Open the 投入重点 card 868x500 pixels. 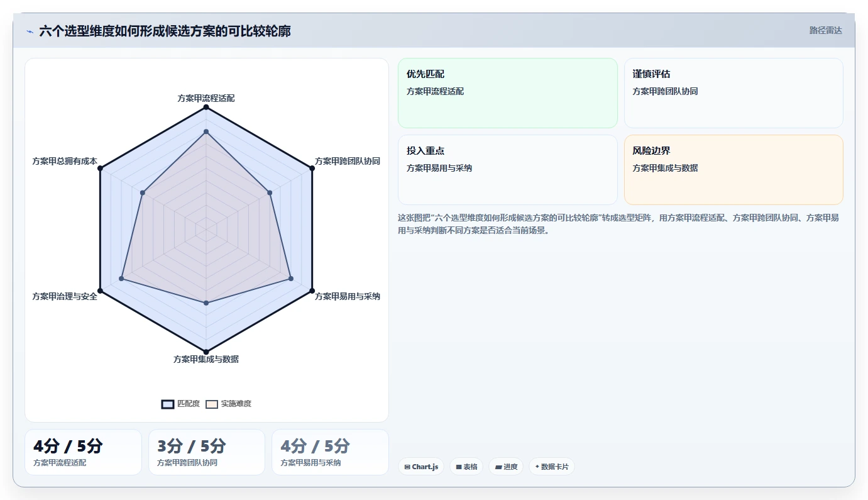pos(508,170)
